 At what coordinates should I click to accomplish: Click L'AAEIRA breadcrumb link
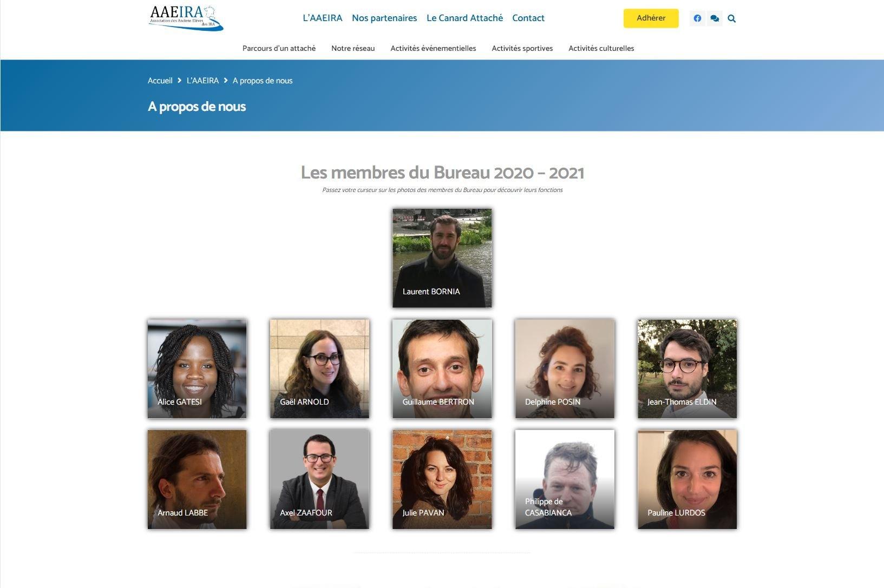pyautogui.click(x=202, y=81)
